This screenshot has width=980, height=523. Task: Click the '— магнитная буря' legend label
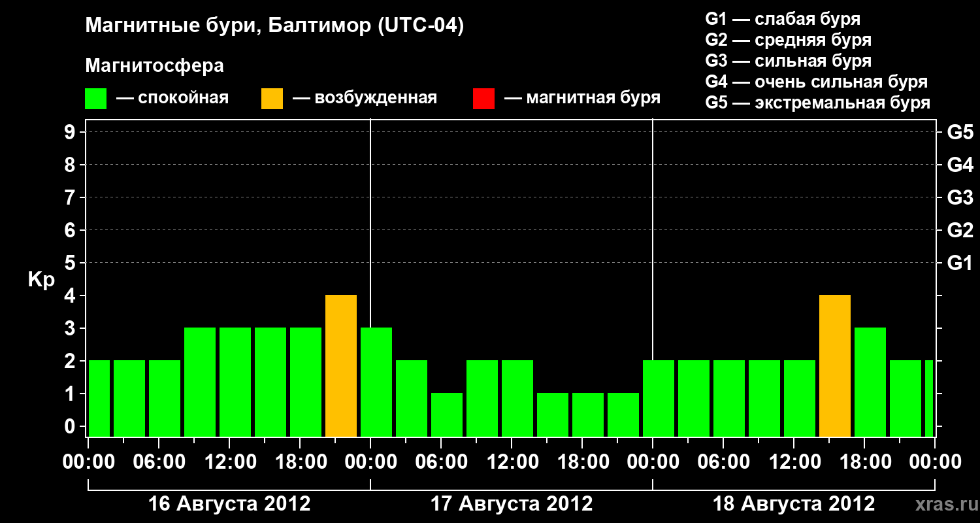(582, 98)
